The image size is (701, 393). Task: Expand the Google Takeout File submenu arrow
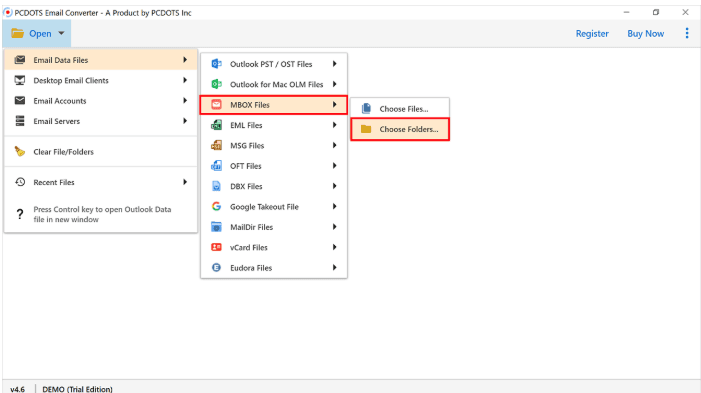334,207
